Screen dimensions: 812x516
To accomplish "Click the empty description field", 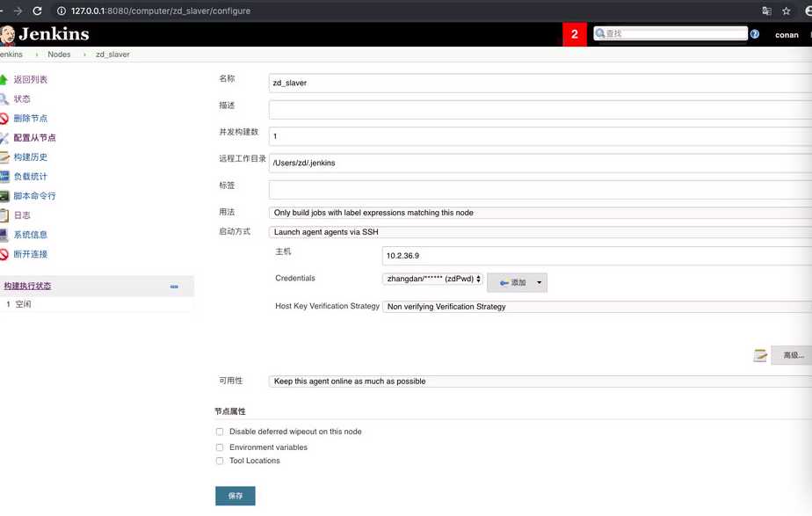I will click(540, 110).
